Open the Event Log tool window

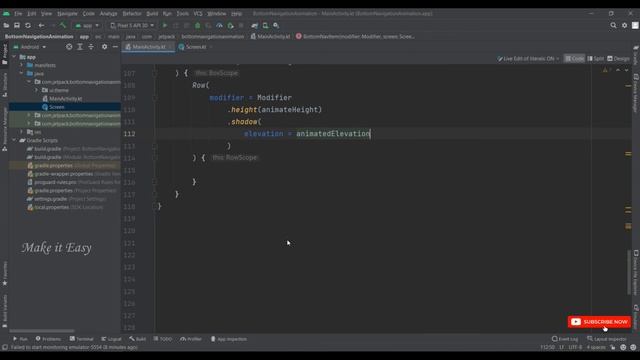(565, 339)
